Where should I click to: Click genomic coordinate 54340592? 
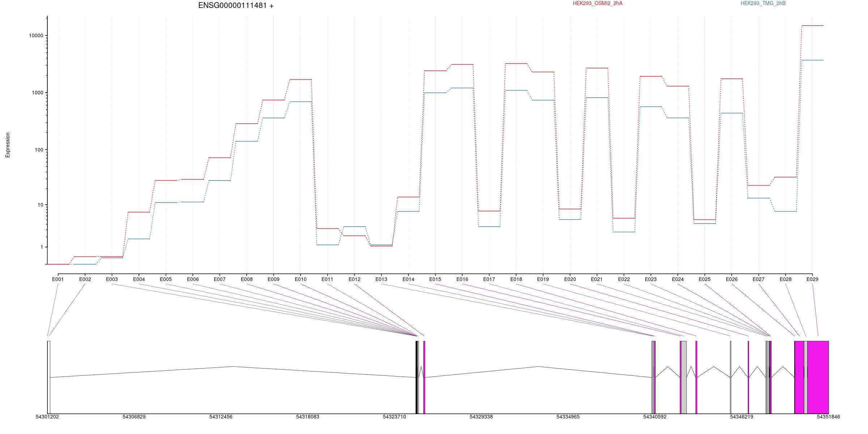coord(655,417)
